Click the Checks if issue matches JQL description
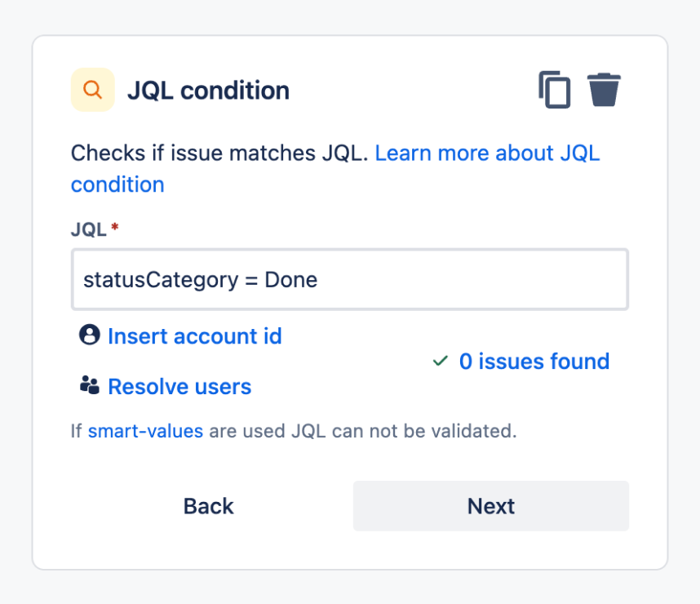The image size is (700, 604). click(219, 153)
